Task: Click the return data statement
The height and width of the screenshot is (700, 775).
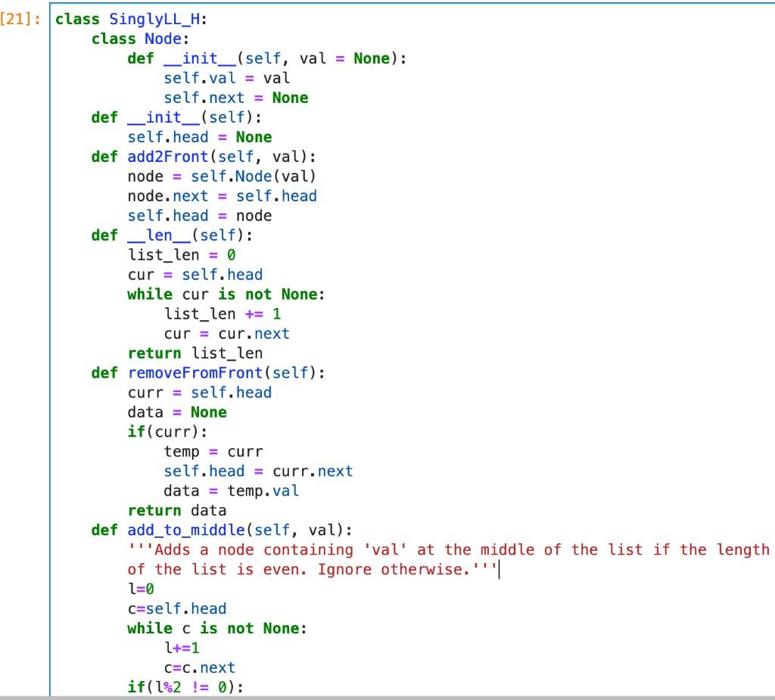Action: (177, 510)
